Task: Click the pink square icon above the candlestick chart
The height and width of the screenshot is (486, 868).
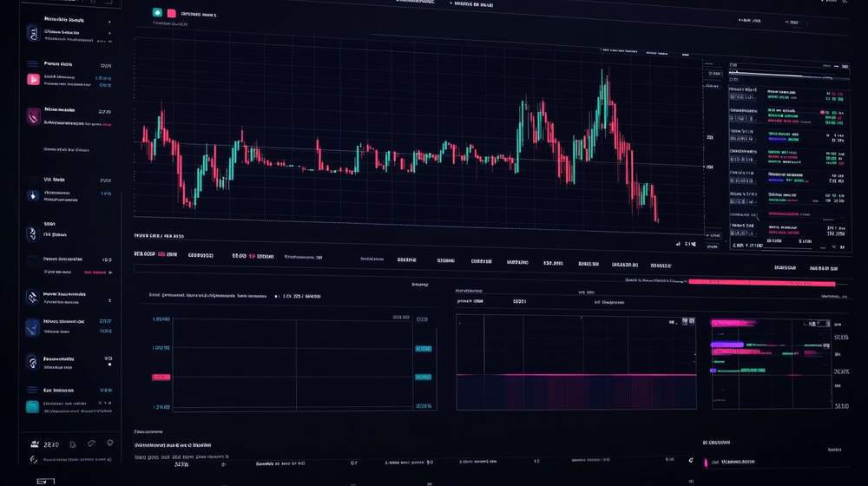Action: [x=171, y=13]
